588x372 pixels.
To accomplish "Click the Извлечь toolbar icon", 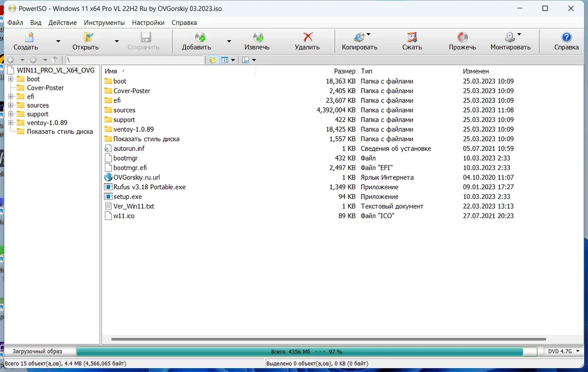I will coord(258,37).
